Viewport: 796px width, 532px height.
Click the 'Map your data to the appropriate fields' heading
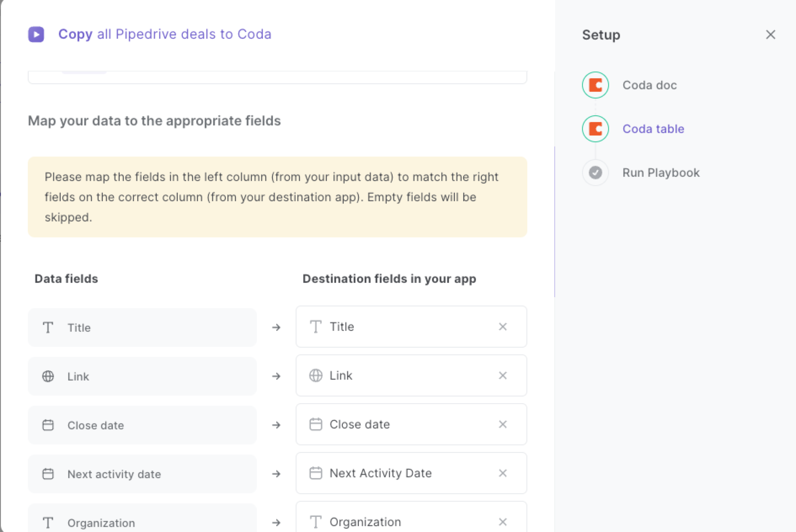click(154, 121)
